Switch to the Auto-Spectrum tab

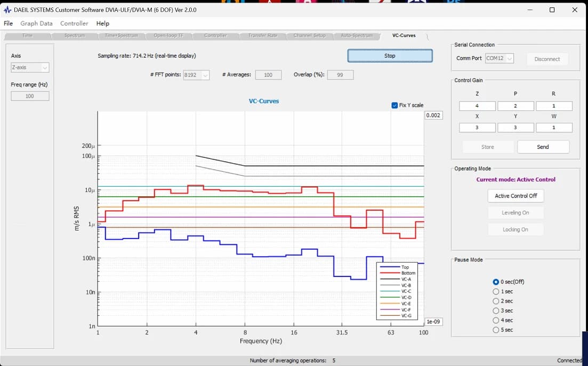[357, 36]
